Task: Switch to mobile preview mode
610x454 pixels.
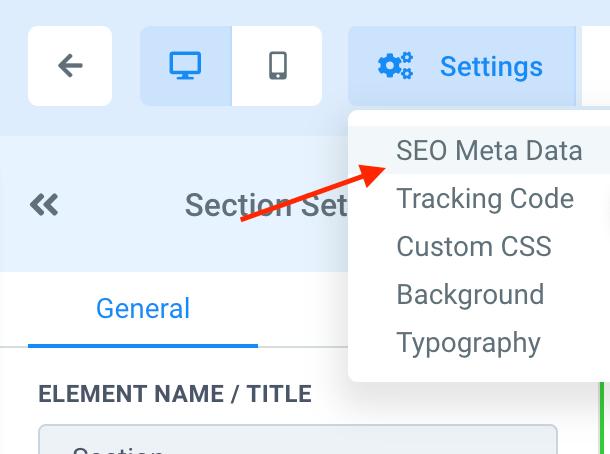Action: tap(277, 66)
